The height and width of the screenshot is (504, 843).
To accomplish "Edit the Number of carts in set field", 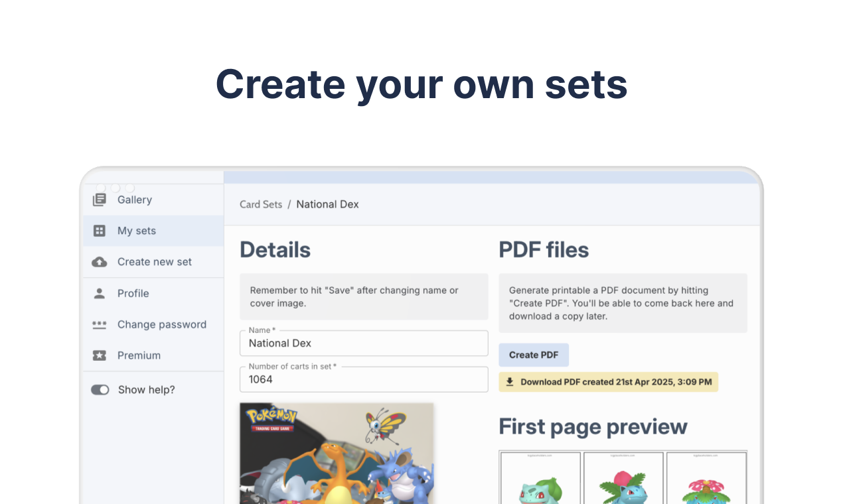I will [364, 379].
